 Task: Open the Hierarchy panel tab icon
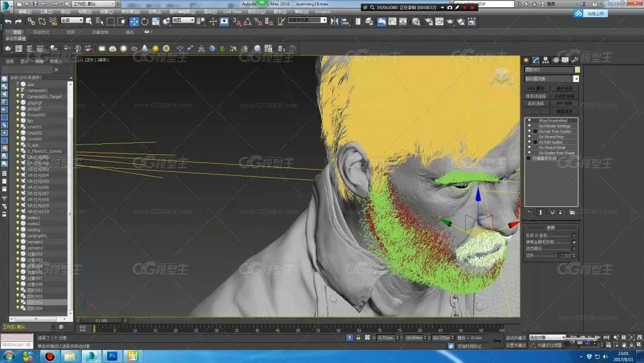pyautogui.click(x=546, y=60)
